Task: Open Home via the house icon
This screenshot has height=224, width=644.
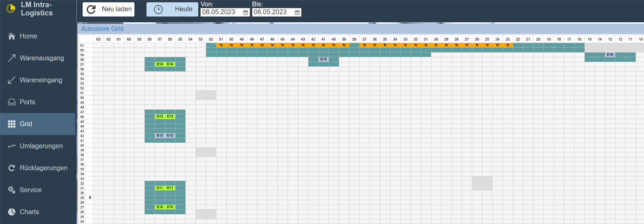Action: (11, 36)
